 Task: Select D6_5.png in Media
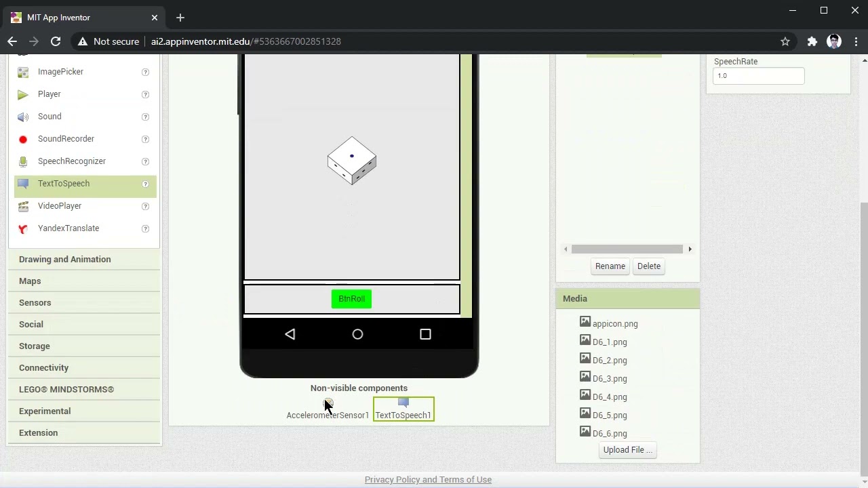pyautogui.click(x=609, y=415)
